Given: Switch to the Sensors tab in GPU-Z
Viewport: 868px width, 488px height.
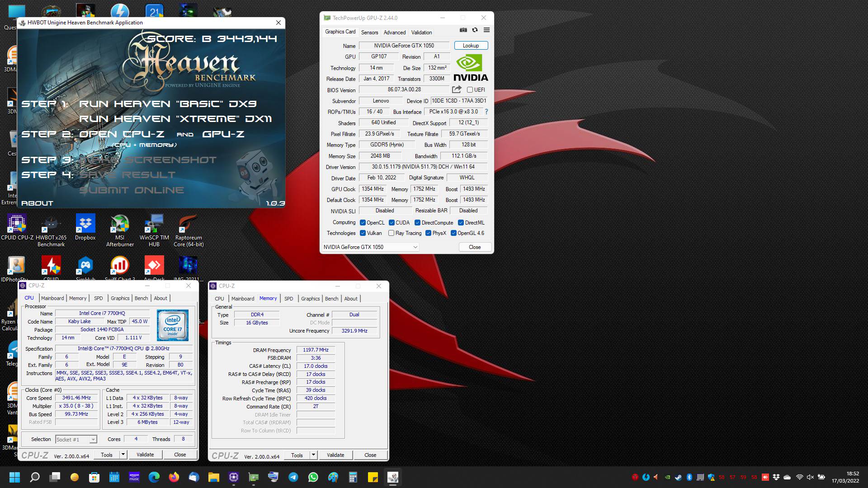Looking at the screenshot, I should (369, 33).
